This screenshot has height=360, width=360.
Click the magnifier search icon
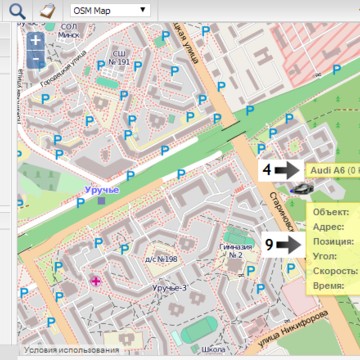coord(17,11)
